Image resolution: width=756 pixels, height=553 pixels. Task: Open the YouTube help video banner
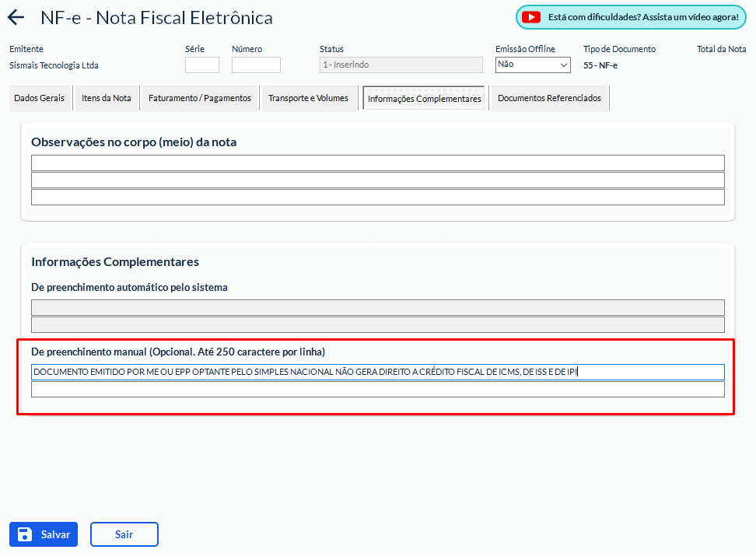[631, 17]
